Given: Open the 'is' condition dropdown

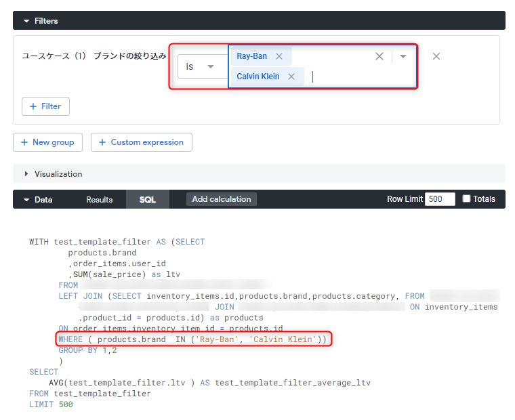Looking at the screenshot, I should pos(203,66).
